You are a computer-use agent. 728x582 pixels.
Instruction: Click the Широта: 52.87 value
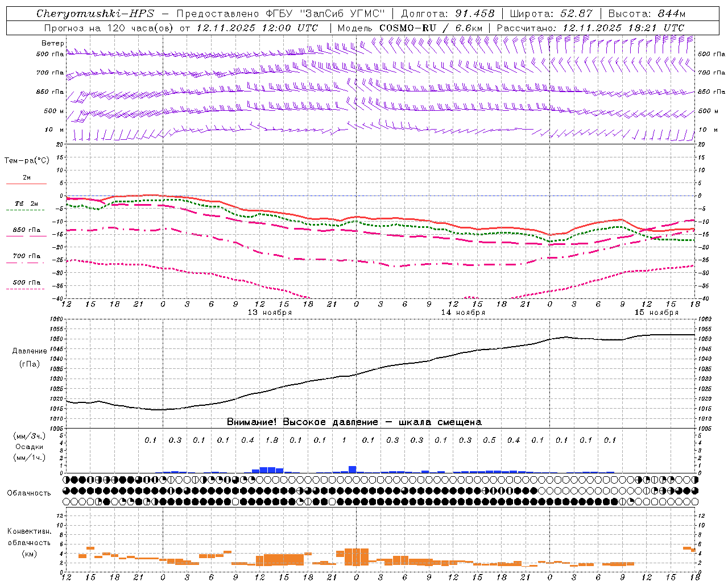pyautogui.click(x=551, y=14)
